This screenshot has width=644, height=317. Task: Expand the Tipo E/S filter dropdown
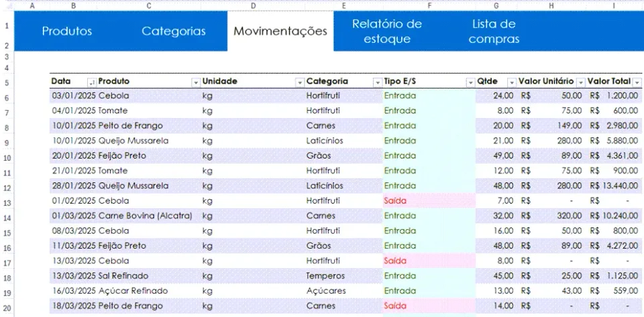[470, 82]
